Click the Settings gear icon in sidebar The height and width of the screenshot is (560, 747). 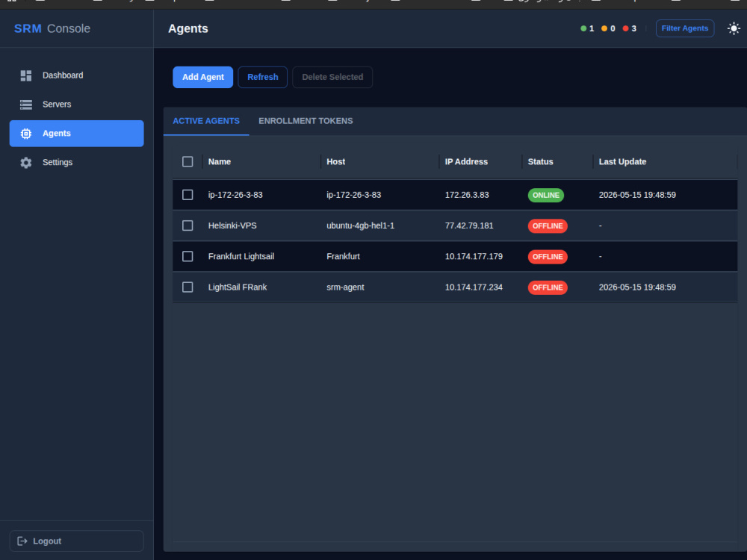[x=25, y=162]
